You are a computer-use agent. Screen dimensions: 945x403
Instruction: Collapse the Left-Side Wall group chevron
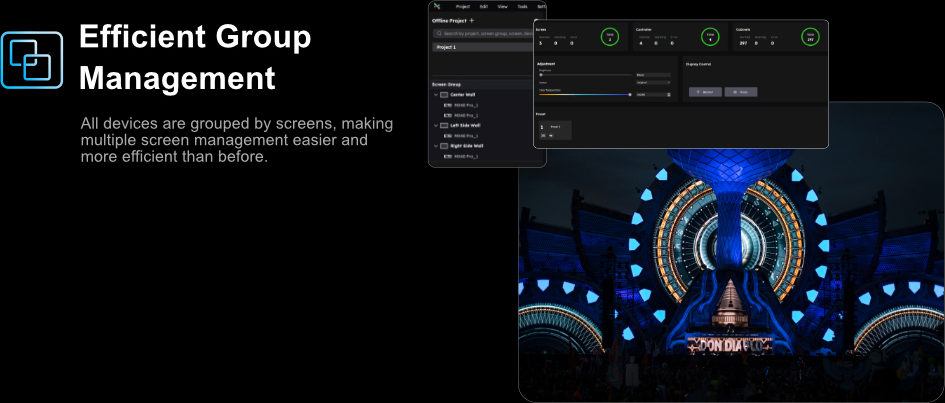pos(435,125)
